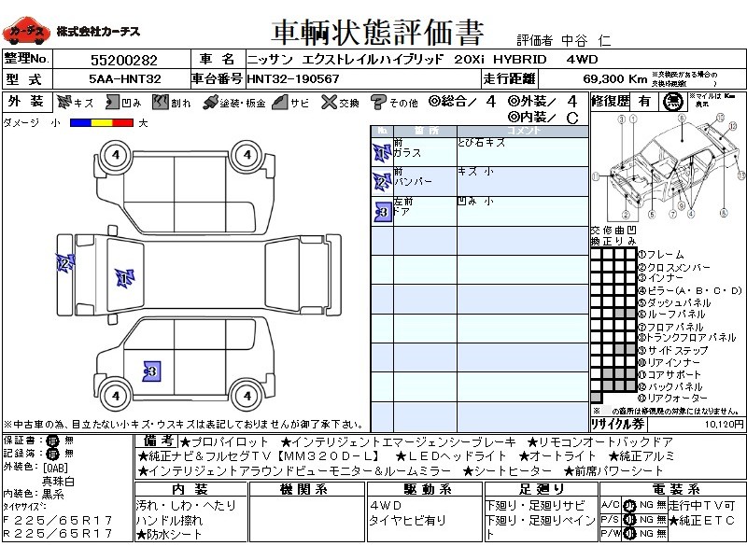Image resolution: width=747 pixels, height=560 pixels.
Task: Click the rust (サビ) legend icon
Action: tap(280, 102)
